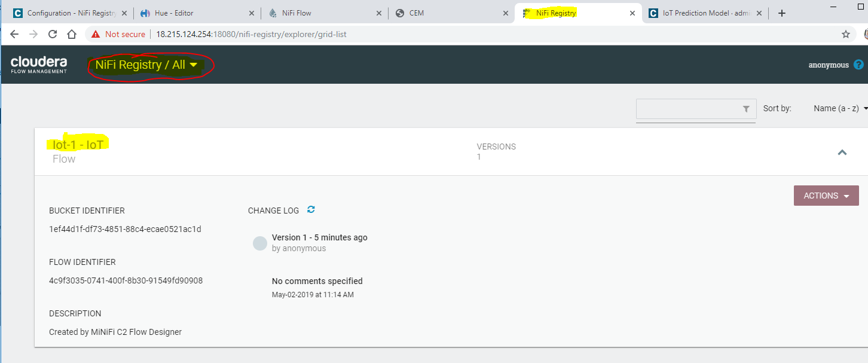Click the filter input field
Image resolution: width=868 pixels, height=363 pixels.
click(696, 109)
